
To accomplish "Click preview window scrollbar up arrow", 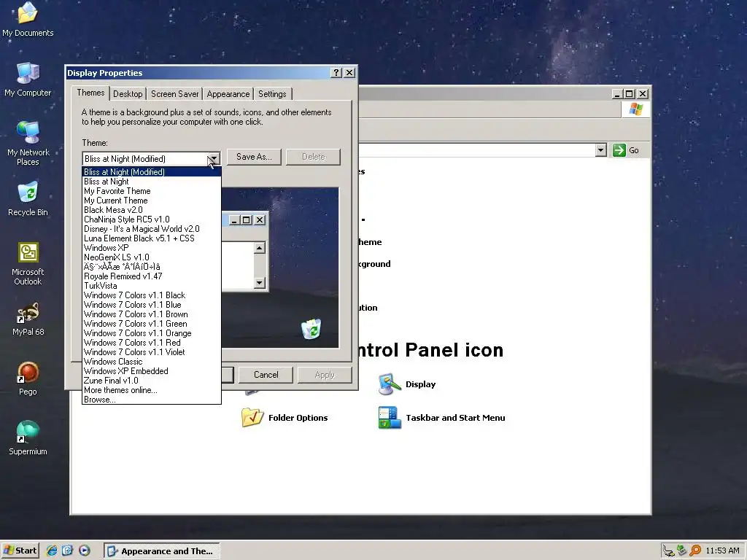I will tap(259, 248).
